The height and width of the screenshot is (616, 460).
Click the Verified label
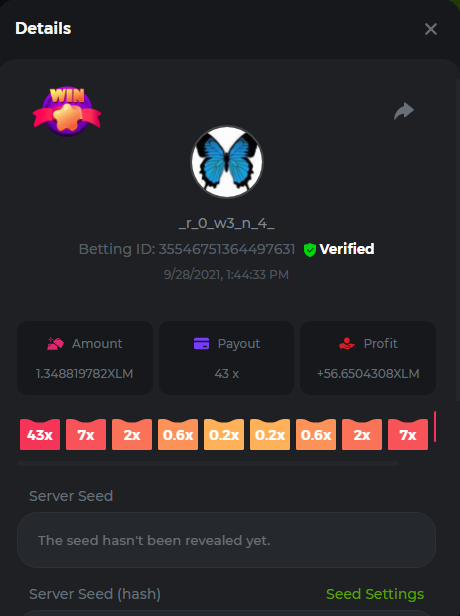click(347, 249)
